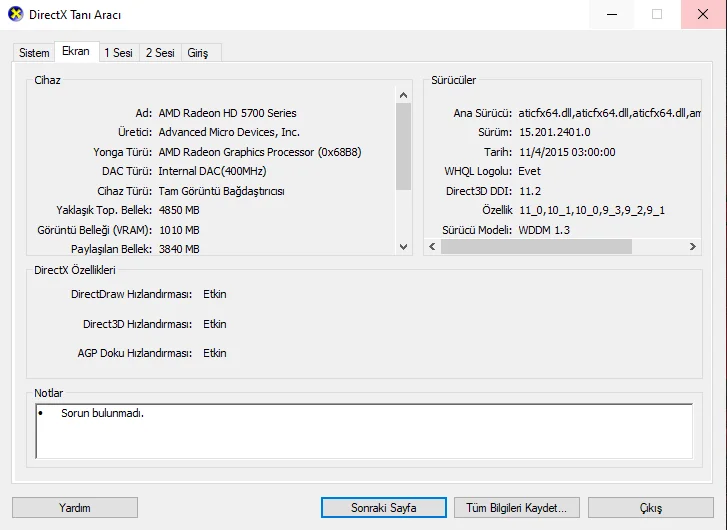The width and height of the screenshot is (727, 530).
Task: Open the 1 Sesi tab
Action: click(x=118, y=53)
